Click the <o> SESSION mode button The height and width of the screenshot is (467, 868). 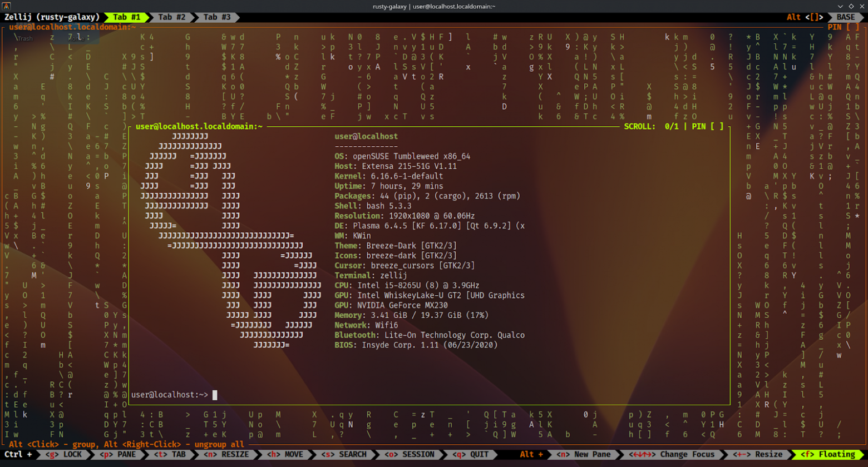click(409, 454)
